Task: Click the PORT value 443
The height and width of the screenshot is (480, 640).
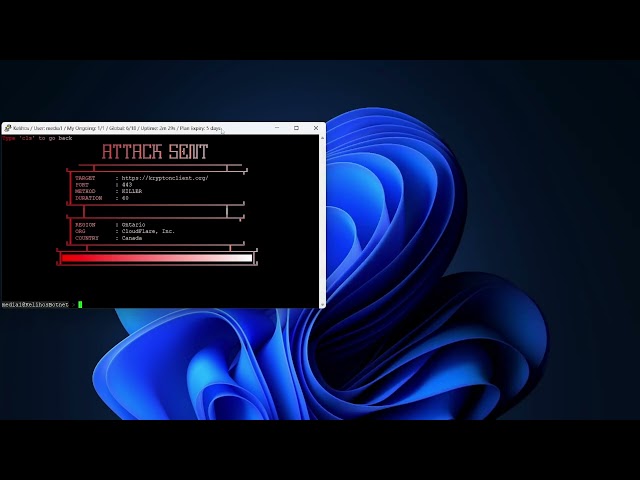Action: click(127, 185)
